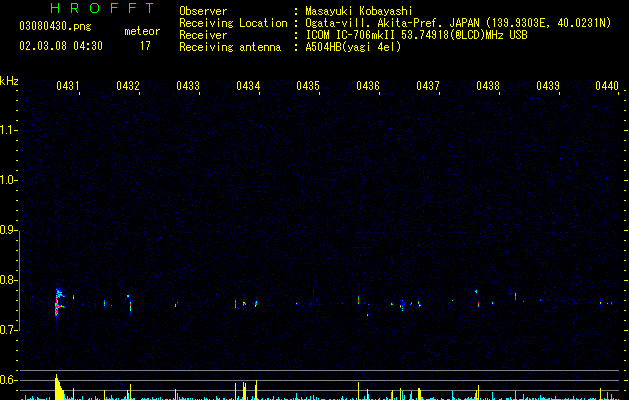
Task: Click the meteor count 17
Action: pos(145,46)
